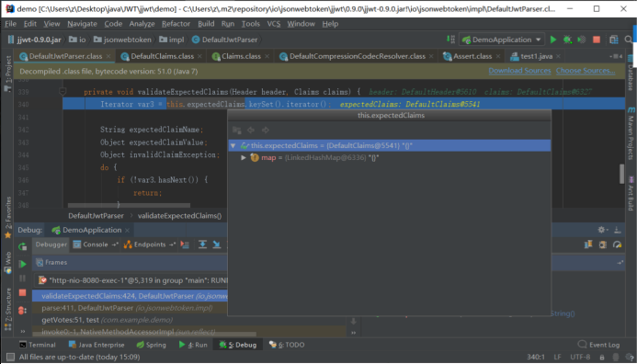Click the Show Execution Point icon

185,245
